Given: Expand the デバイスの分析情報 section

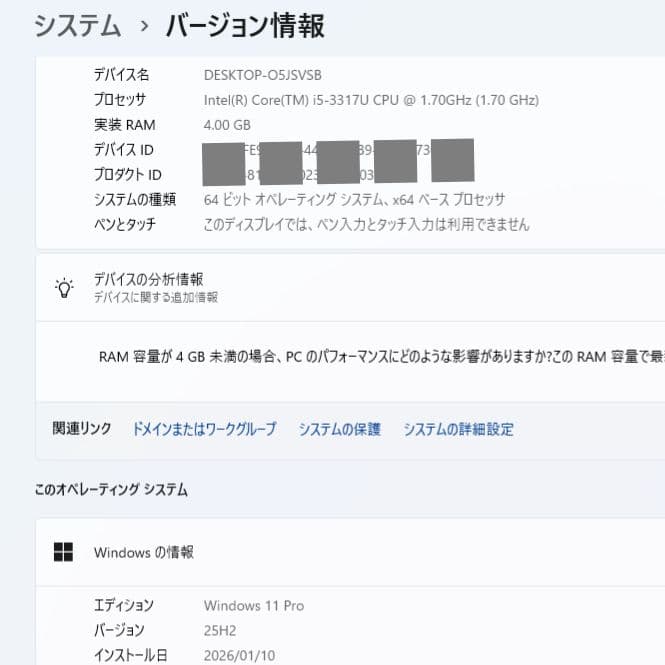Looking at the screenshot, I should (x=350, y=288).
